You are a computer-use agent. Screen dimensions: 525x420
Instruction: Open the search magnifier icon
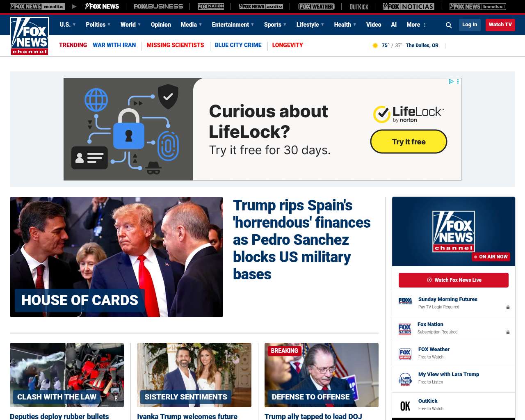[449, 25]
